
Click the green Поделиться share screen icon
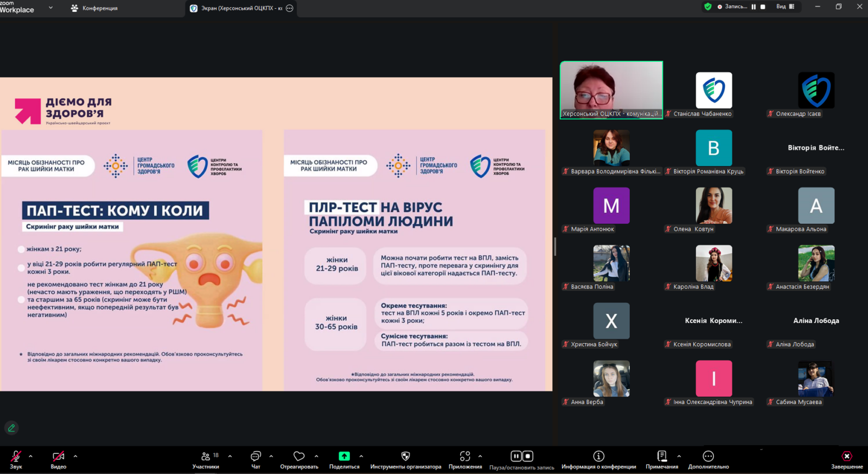[x=344, y=457]
